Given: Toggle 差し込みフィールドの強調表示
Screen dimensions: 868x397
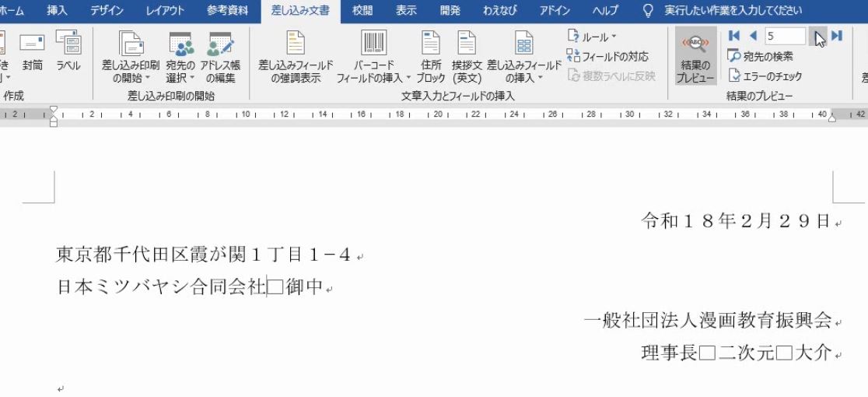Looking at the screenshot, I should (296, 58).
